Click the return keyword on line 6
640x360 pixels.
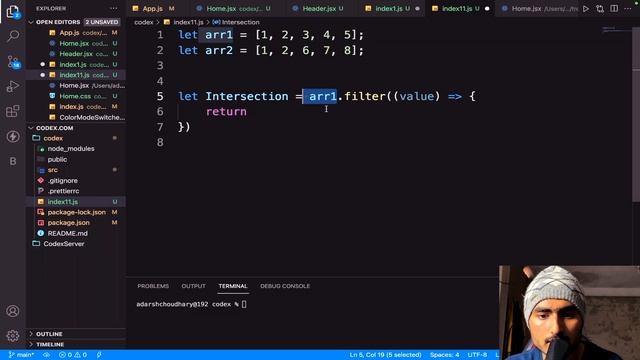[x=226, y=112]
